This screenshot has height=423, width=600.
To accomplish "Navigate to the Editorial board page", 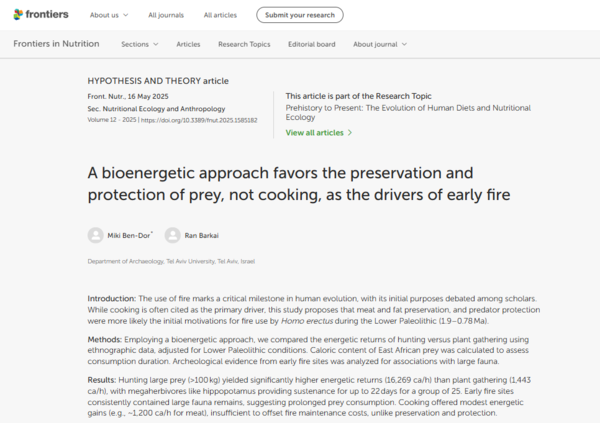I will click(312, 44).
